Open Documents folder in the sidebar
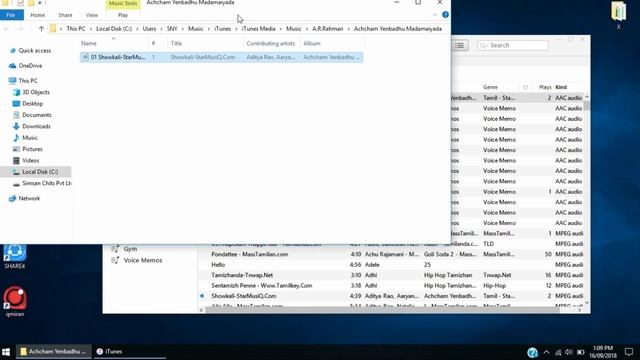The image size is (640, 360). tap(37, 115)
